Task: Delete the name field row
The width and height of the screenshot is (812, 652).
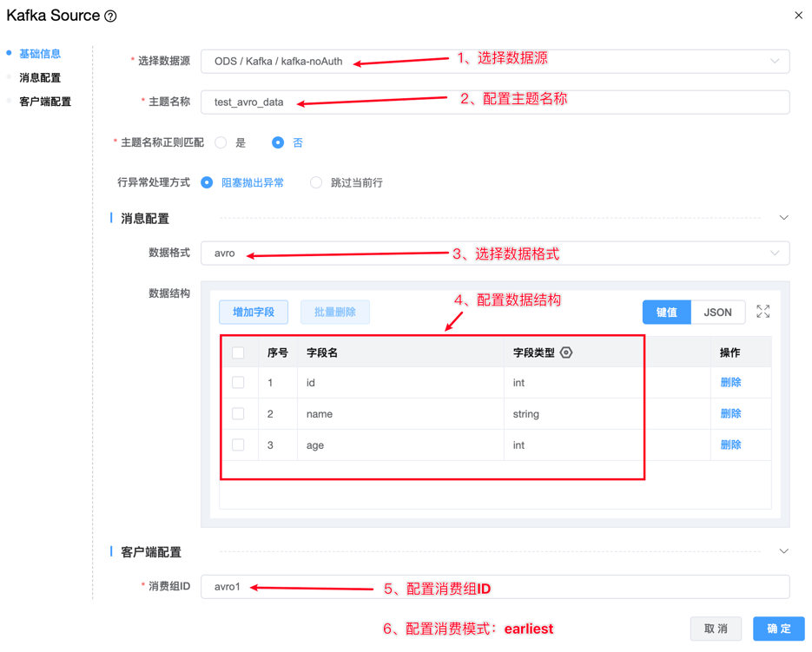Action: [x=730, y=414]
